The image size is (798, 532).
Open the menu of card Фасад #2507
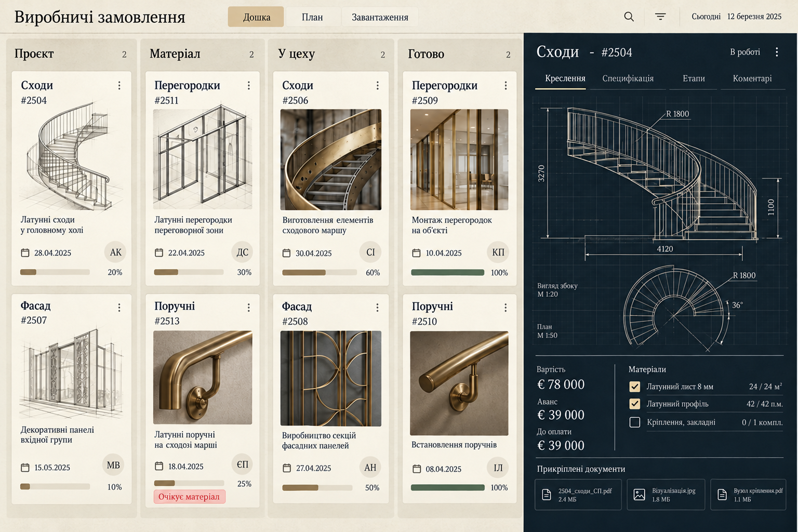click(119, 308)
